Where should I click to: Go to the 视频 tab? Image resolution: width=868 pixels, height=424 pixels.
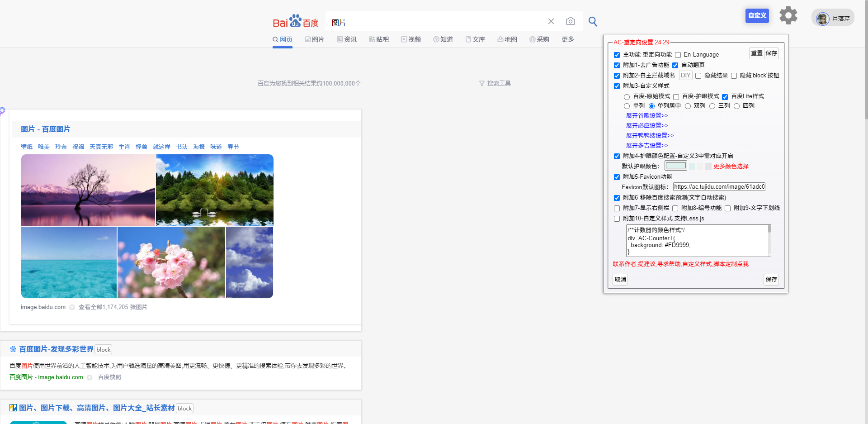(411, 39)
